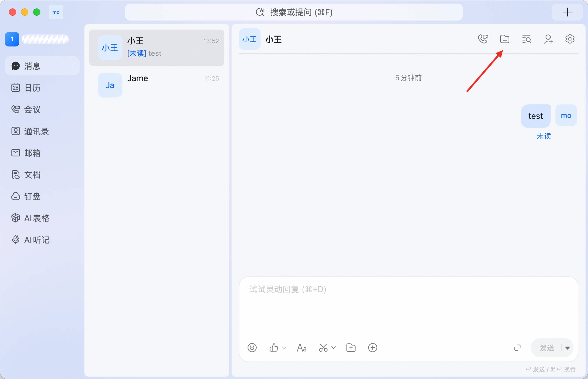588x379 pixels.
Task: Open the Jame conversation
Action: click(x=157, y=85)
